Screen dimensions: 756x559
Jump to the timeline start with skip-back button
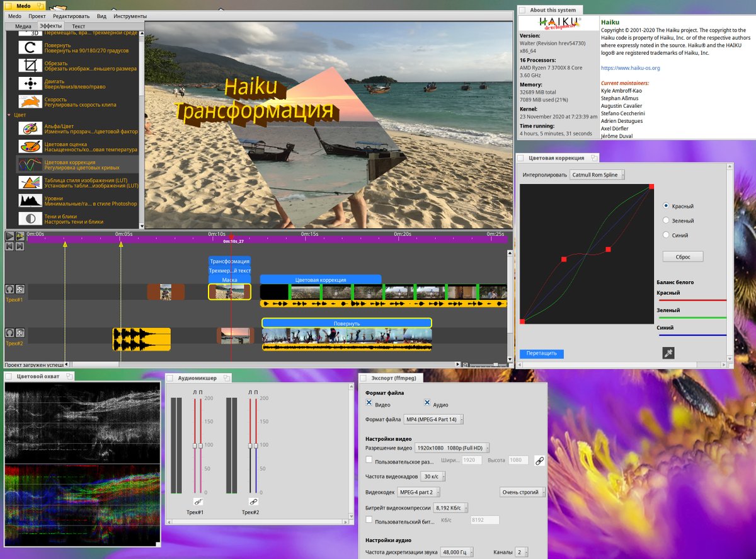click(10, 246)
